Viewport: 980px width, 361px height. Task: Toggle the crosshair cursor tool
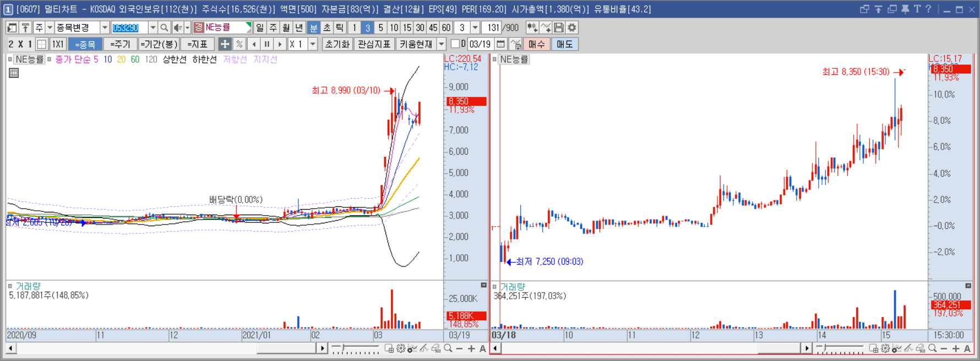click(225, 44)
